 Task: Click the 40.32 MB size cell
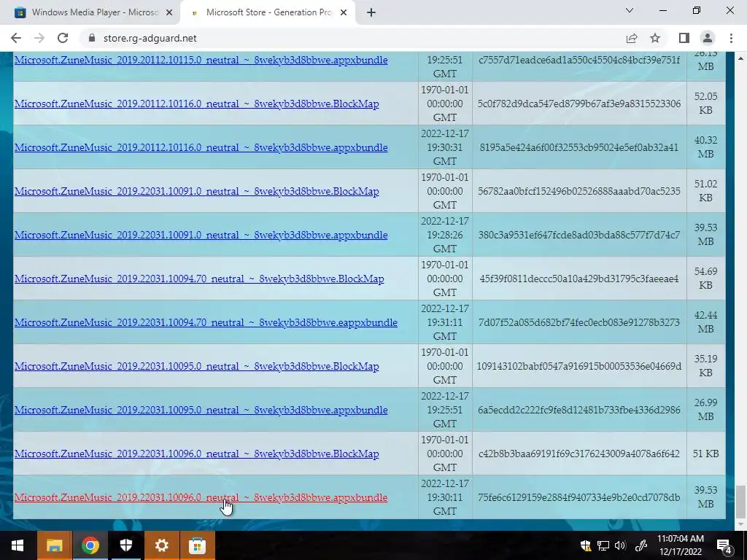pos(705,147)
